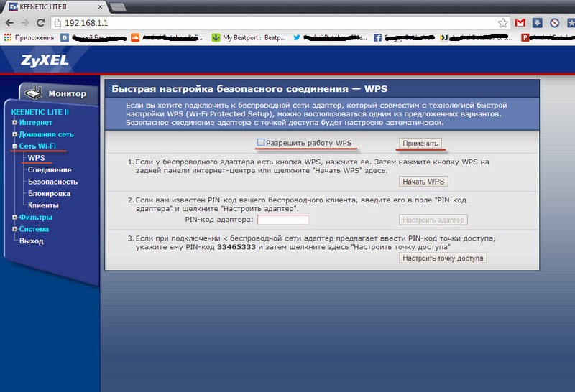Select Блокировка in the sidebar
The image size is (575, 392).
click(x=49, y=193)
